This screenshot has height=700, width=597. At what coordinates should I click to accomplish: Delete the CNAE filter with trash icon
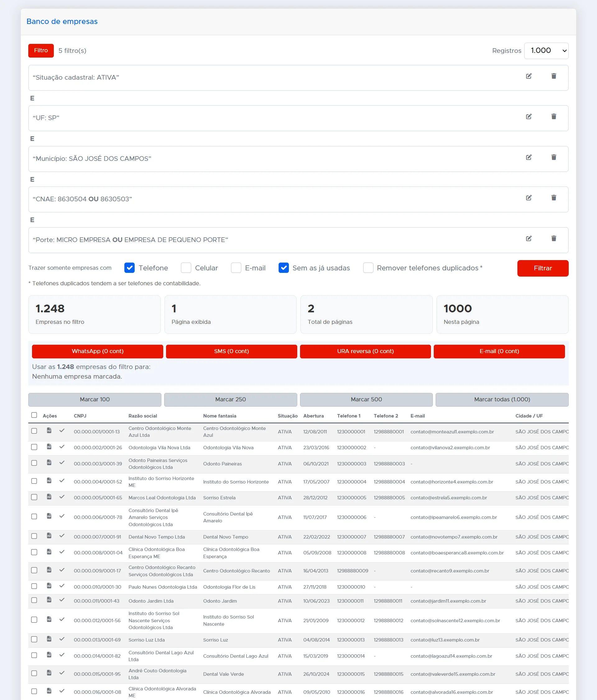click(x=554, y=198)
